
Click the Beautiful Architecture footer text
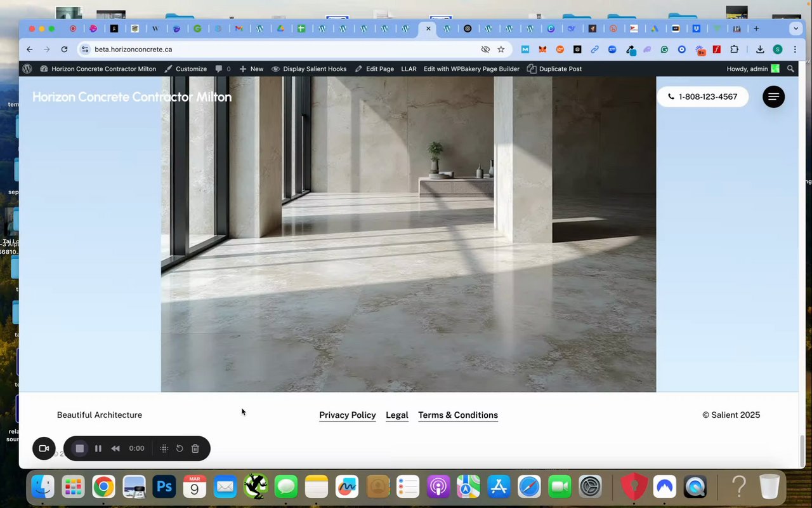click(x=100, y=415)
